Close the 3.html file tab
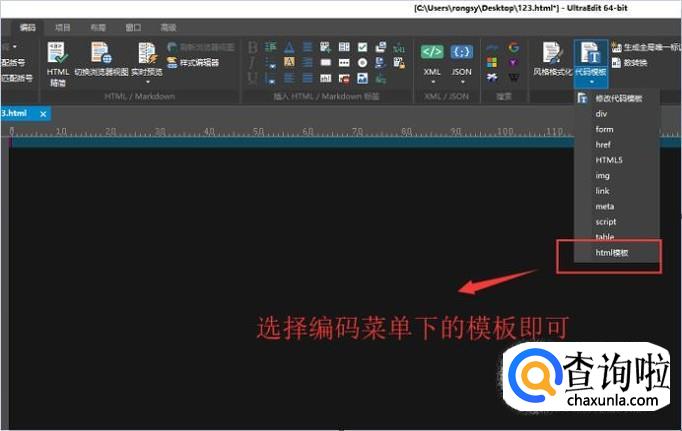Screen dimensions: 682x431 click(43, 114)
